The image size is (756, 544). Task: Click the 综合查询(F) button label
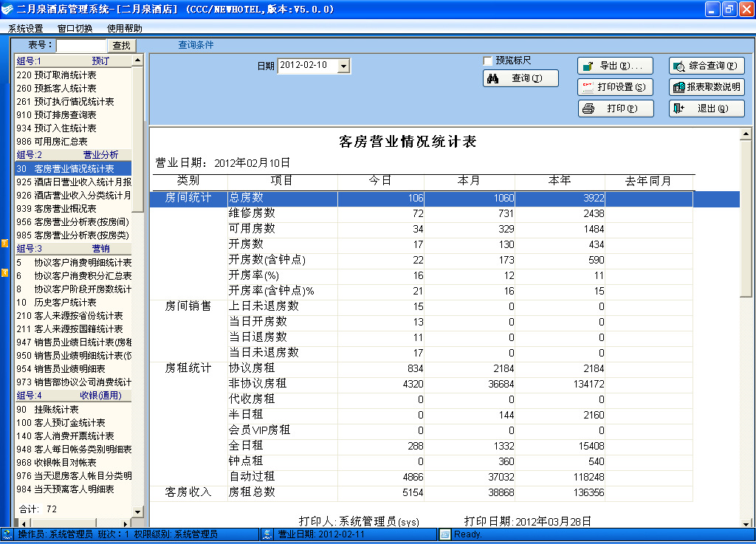[713, 66]
